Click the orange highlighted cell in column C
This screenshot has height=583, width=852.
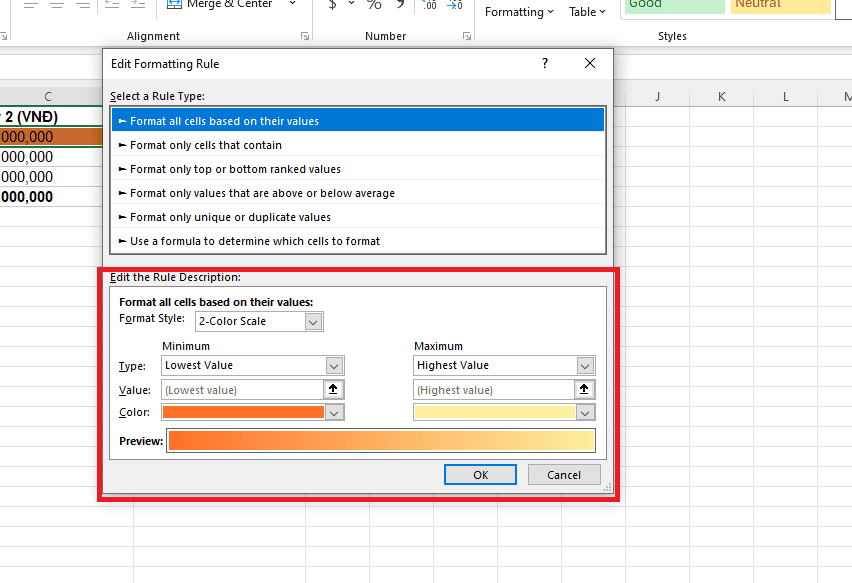[51, 137]
